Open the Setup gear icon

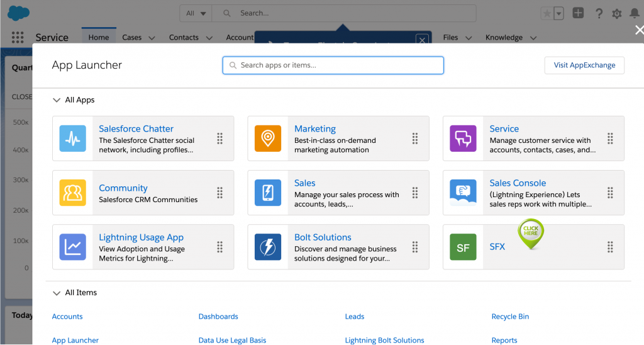[616, 14]
